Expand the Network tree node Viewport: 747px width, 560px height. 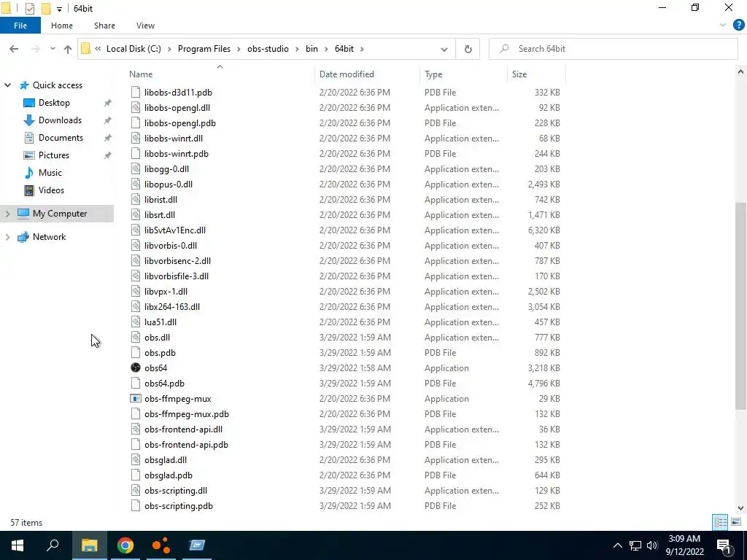tap(7, 237)
